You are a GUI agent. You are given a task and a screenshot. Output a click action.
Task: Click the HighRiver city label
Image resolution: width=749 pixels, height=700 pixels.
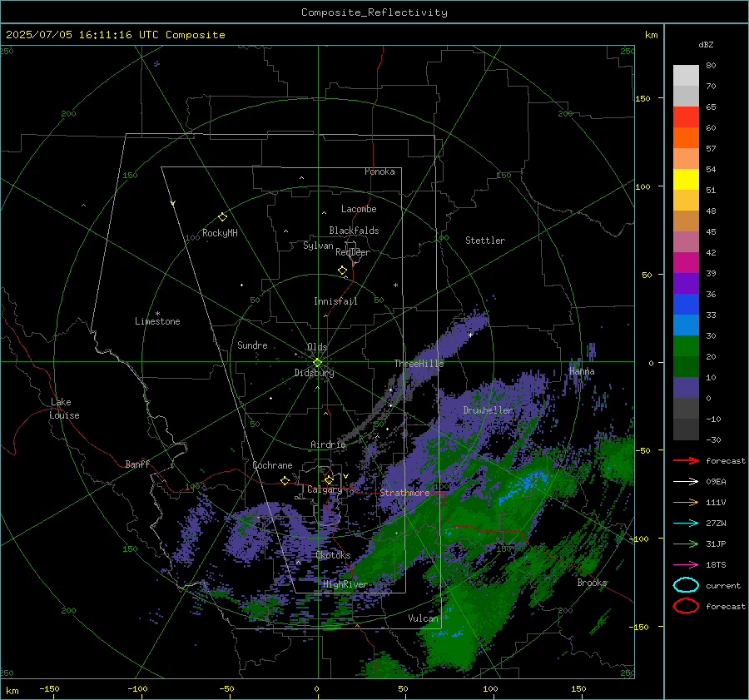(x=345, y=584)
